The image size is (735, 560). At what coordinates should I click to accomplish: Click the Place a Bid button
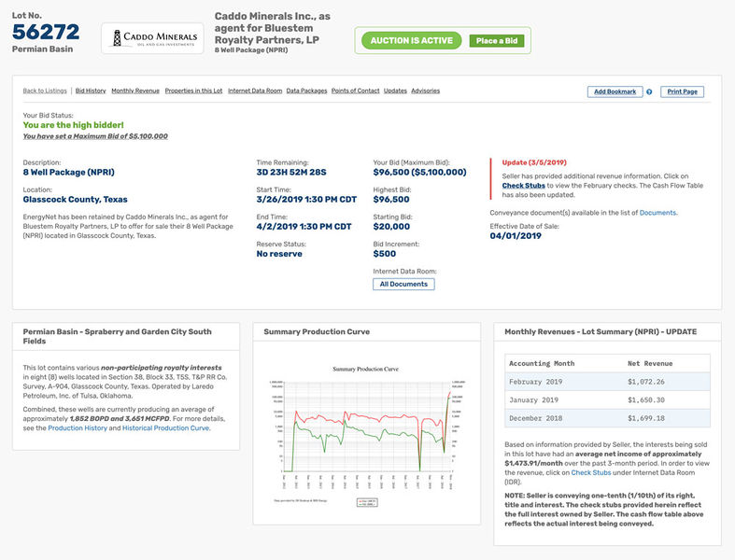[497, 41]
